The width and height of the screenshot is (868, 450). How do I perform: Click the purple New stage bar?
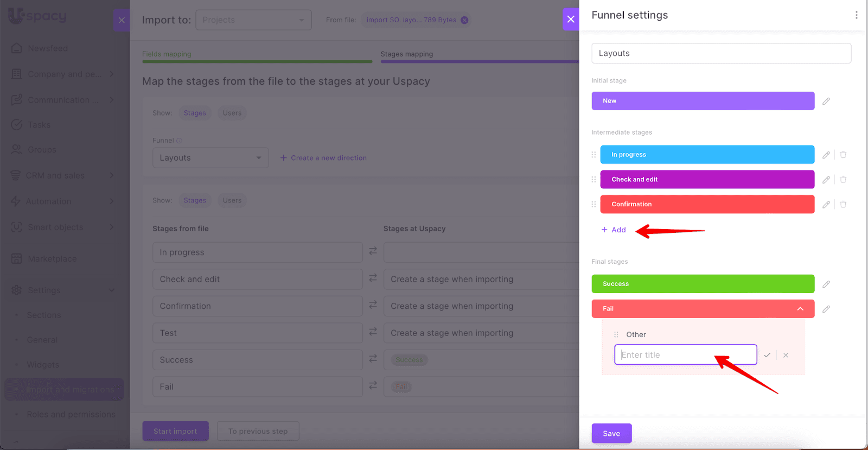(x=703, y=101)
